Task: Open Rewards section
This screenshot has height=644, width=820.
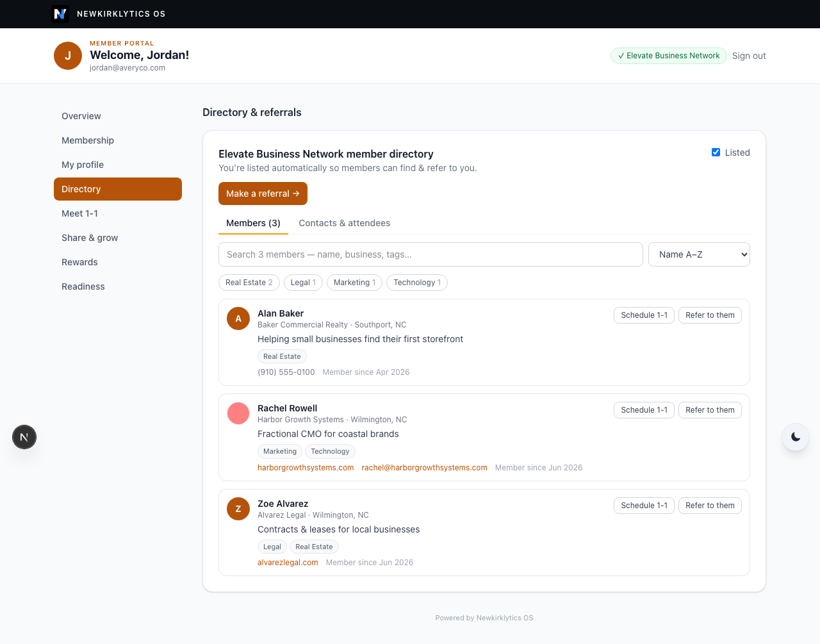Action: pyautogui.click(x=118, y=262)
